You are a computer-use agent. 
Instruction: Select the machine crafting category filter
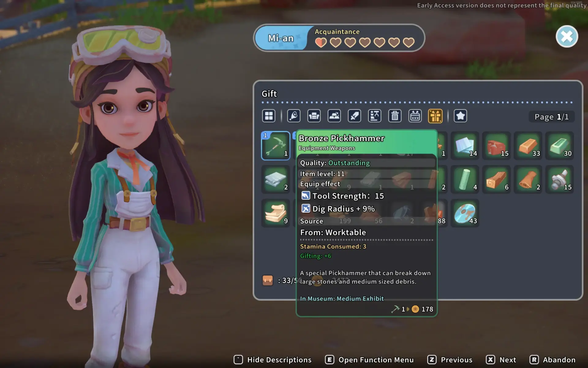coord(375,116)
